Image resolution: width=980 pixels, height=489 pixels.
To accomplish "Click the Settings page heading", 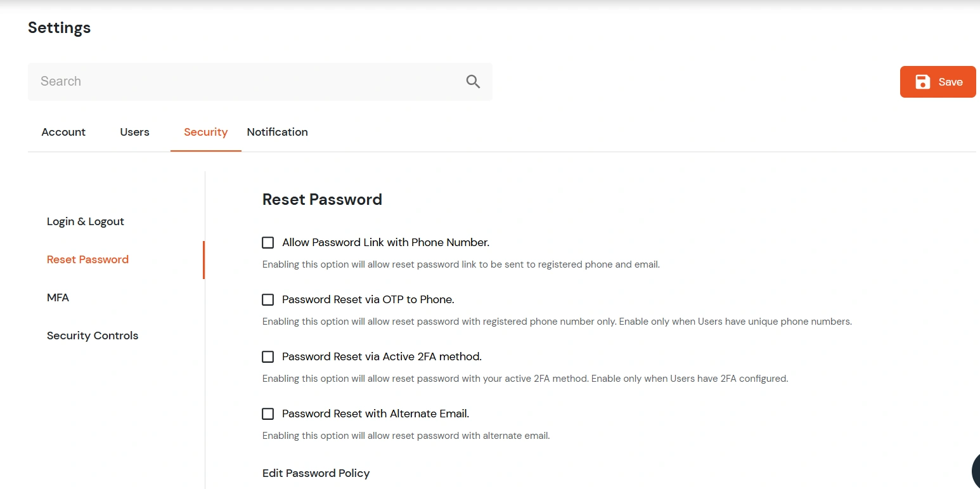I will pos(59,27).
